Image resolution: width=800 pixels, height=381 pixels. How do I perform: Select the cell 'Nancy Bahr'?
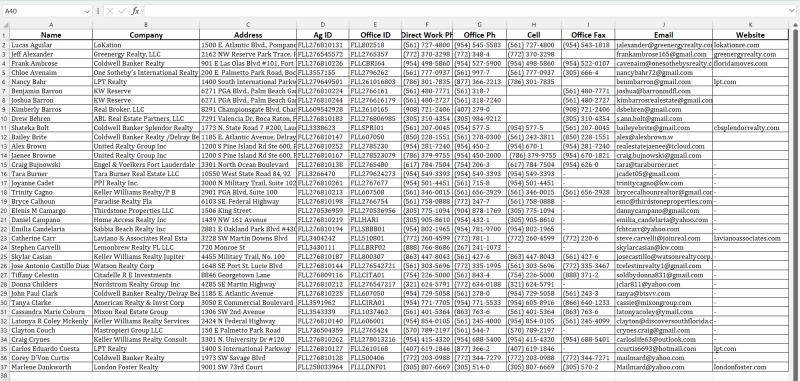pos(51,82)
